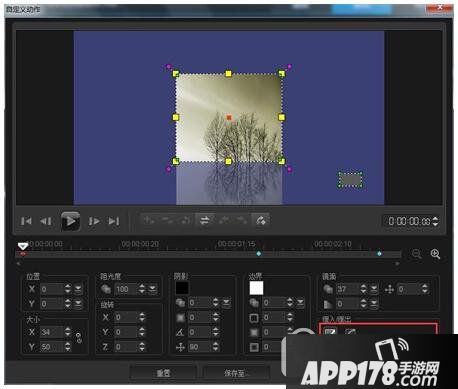The image size is (458, 389).
Task: Click the Reset button
Action: 163,373
